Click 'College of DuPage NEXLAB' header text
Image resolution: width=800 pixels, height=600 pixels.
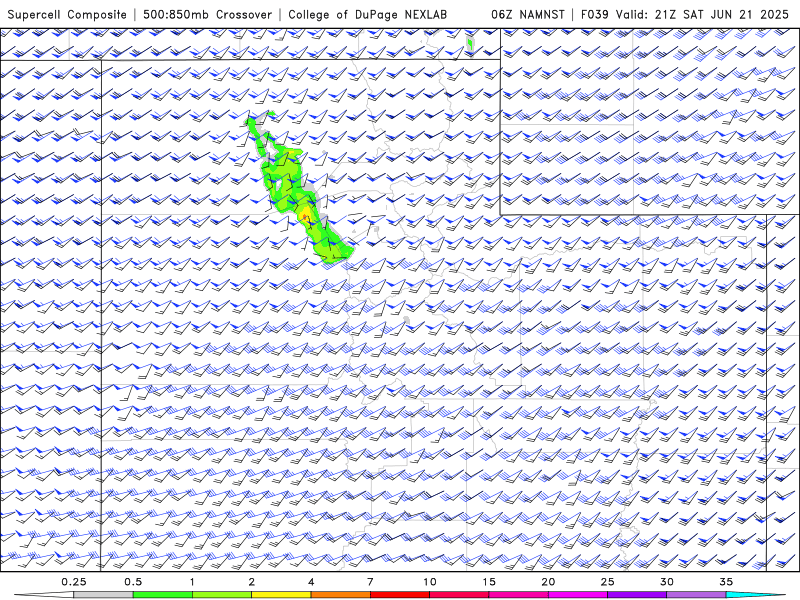(367, 14)
